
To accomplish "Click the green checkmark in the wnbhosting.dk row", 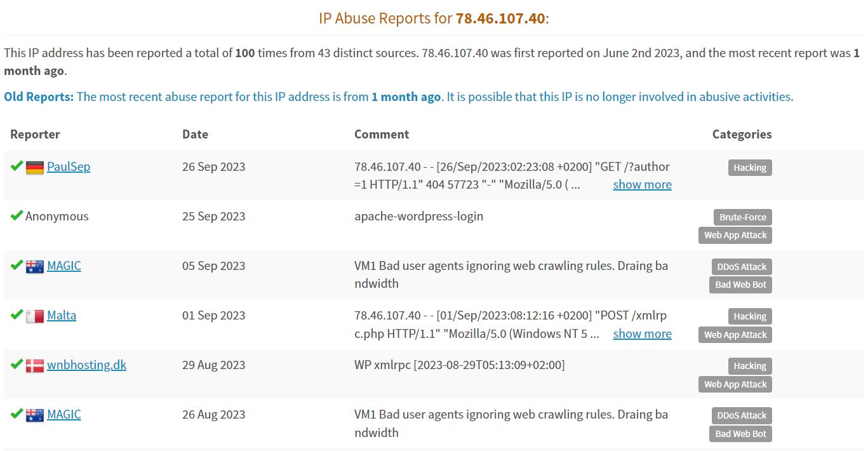I will 17,365.
